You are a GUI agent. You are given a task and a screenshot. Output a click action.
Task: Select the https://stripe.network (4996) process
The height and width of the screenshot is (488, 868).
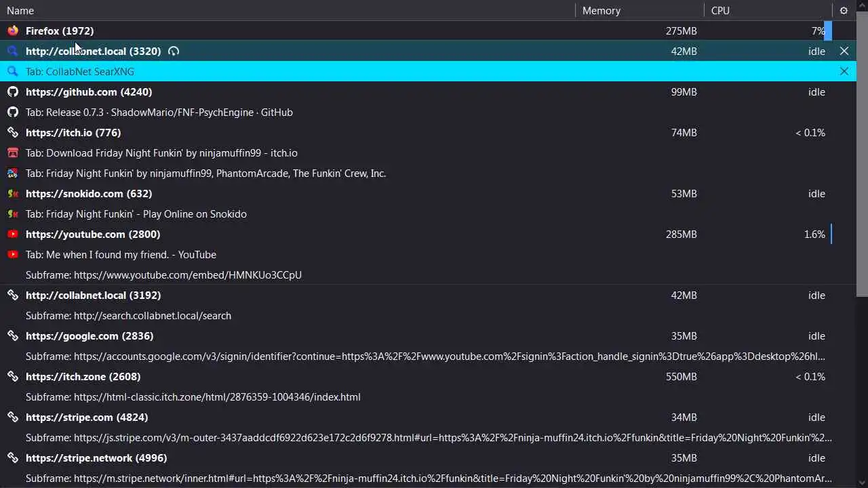click(x=428, y=457)
